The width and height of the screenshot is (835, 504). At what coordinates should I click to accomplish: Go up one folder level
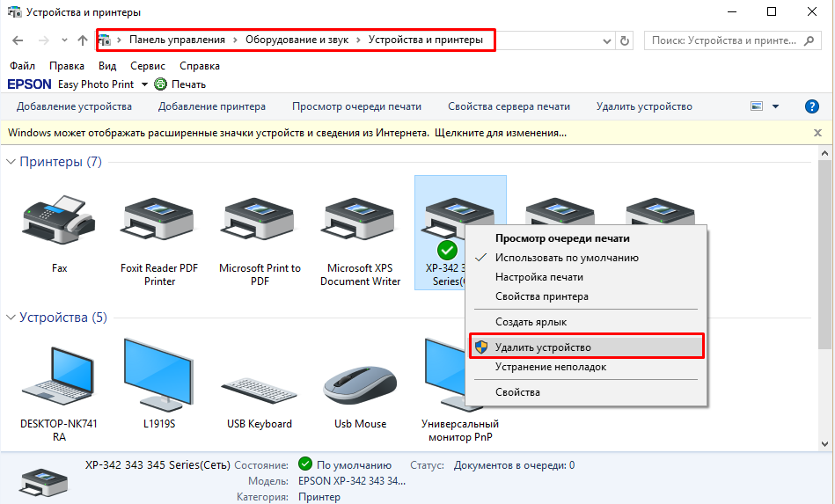click(83, 40)
